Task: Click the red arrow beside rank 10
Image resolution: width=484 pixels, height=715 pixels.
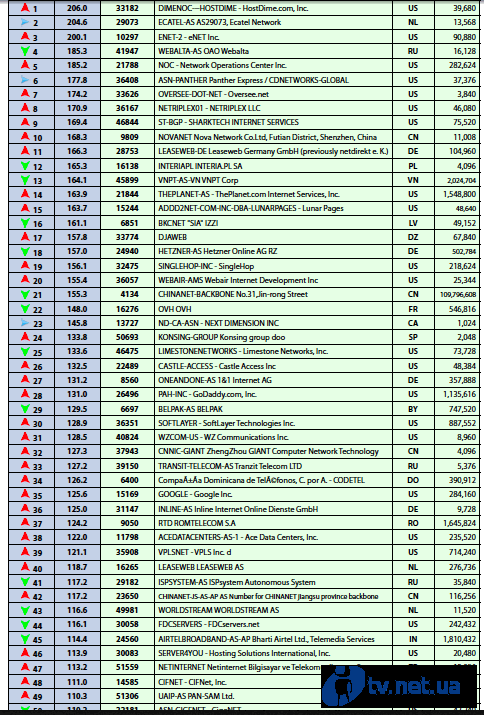Action: (x=26, y=136)
